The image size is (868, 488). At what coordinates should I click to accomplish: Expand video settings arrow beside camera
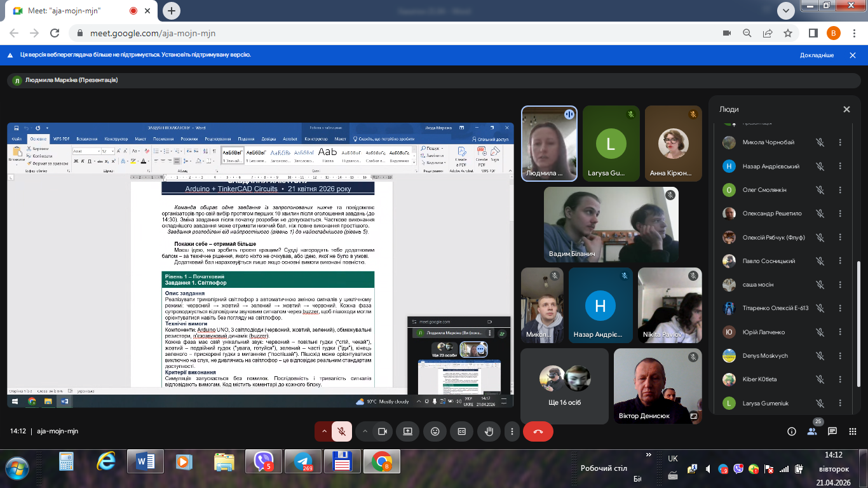tap(365, 431)
